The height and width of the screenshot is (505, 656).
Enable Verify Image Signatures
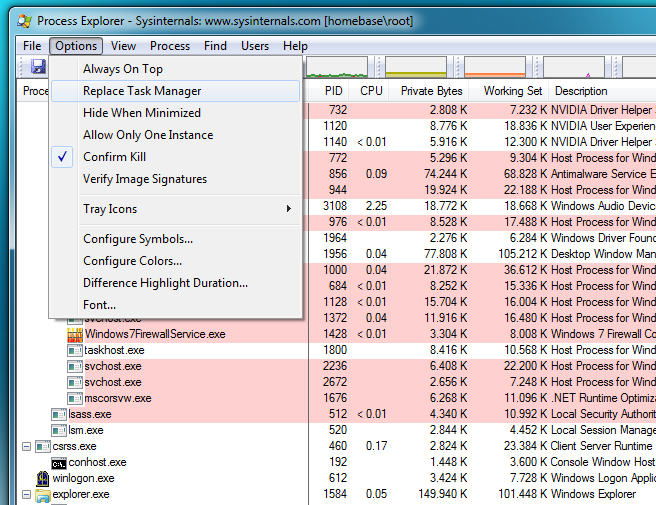175,179
